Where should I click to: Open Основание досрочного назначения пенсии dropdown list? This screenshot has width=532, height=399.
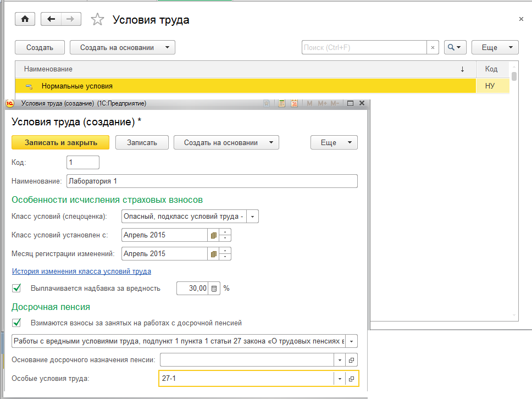pyautogui.click(x=340, y=360)
